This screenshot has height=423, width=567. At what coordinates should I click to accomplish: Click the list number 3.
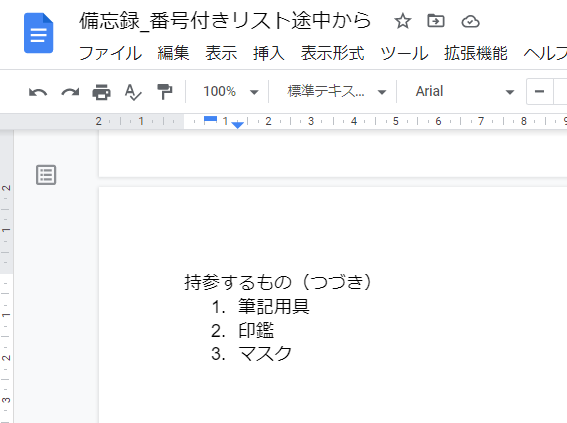218,354
